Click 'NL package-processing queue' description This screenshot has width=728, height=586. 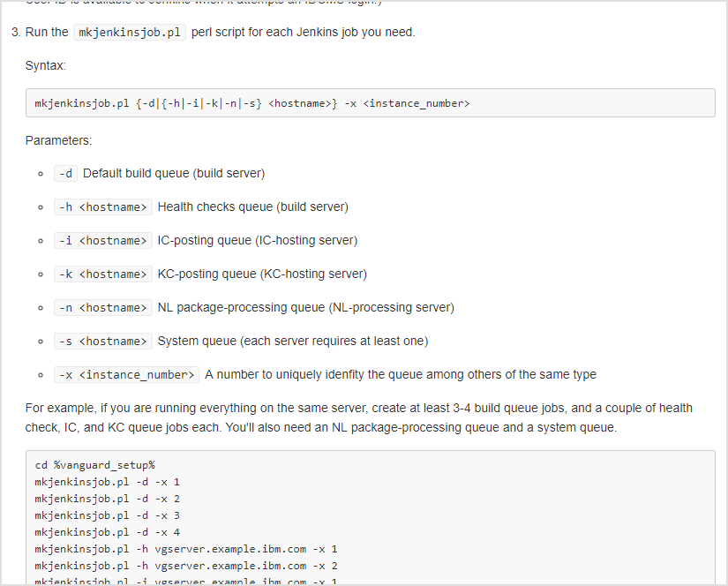pyautogui.click(x=306, y=307)
